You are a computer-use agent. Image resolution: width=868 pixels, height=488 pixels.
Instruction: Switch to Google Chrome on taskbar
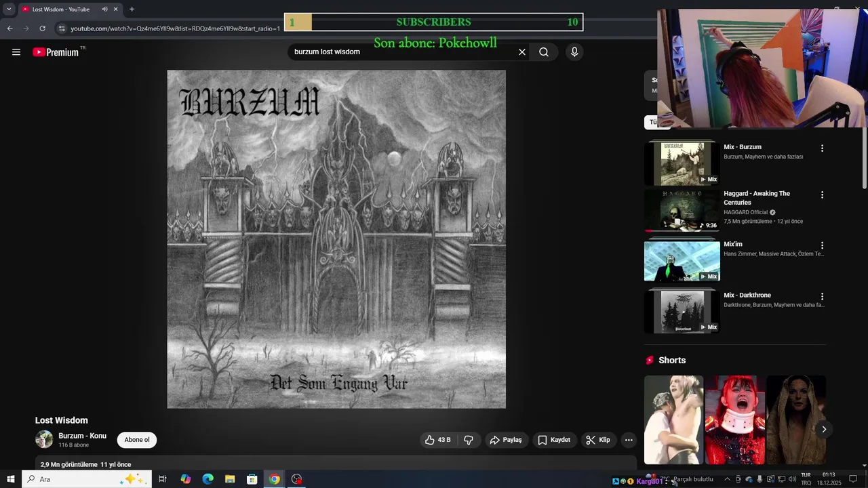274,479
